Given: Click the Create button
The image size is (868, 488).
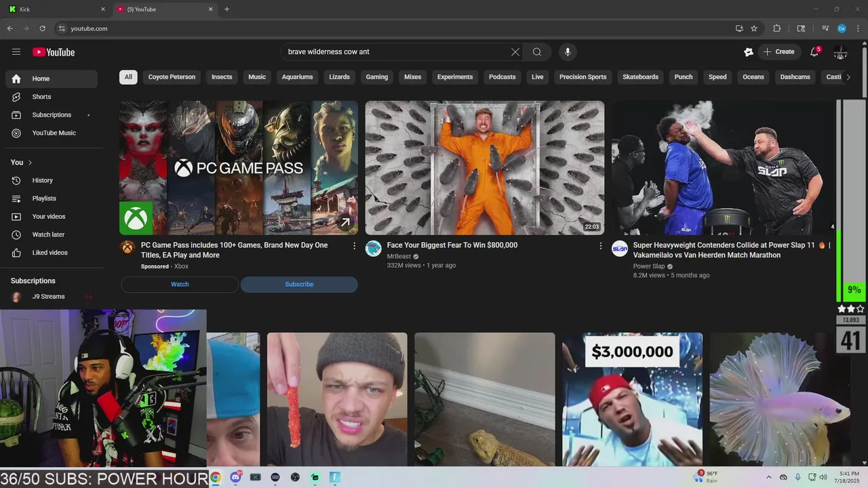Looking at the screenshot, I should [x=778, y=52].
